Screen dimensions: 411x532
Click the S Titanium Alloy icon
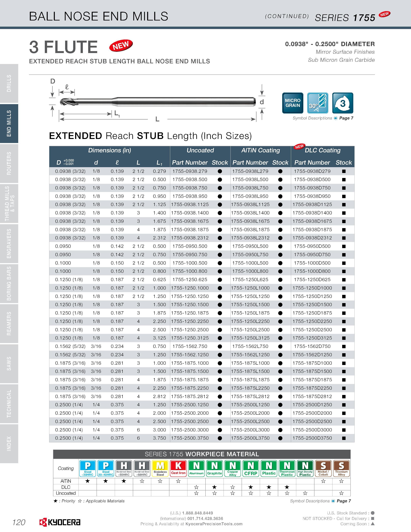pos(341,468)
